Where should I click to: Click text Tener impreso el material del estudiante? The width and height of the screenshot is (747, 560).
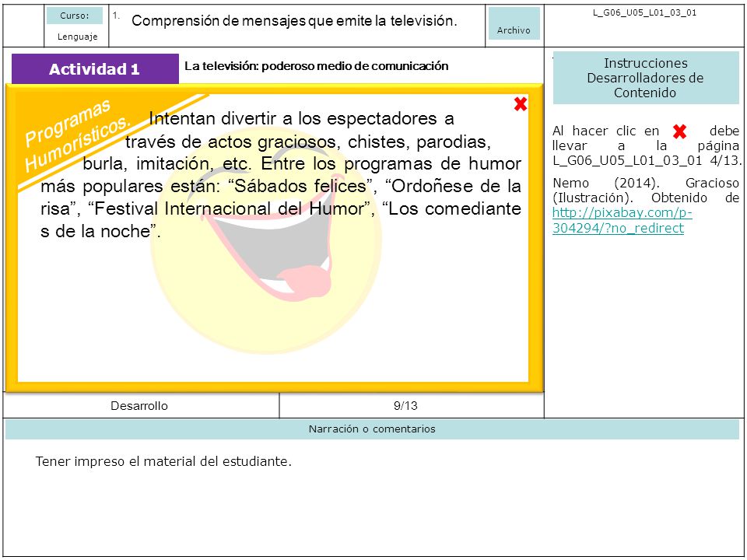163,461
